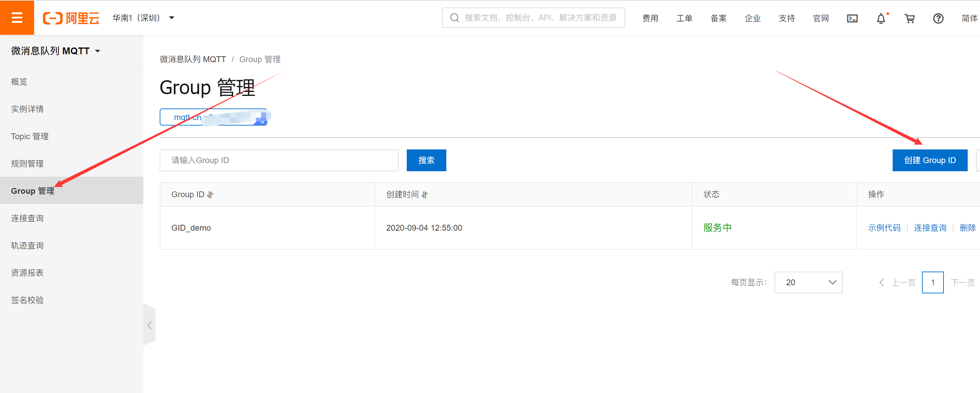Open 官网 in the top navigation
The width and height of the screenshot is (980, 393).
[x=821, y=18]
